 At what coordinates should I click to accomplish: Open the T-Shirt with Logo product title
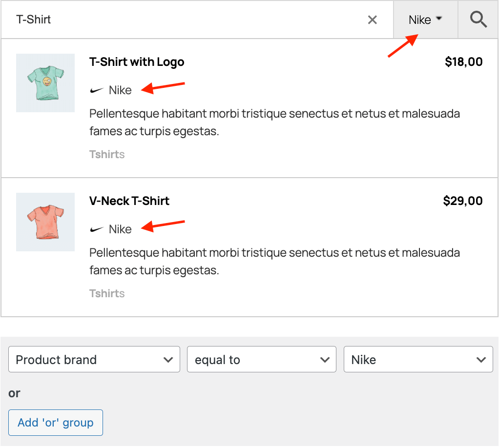click(x=137, y=62)
